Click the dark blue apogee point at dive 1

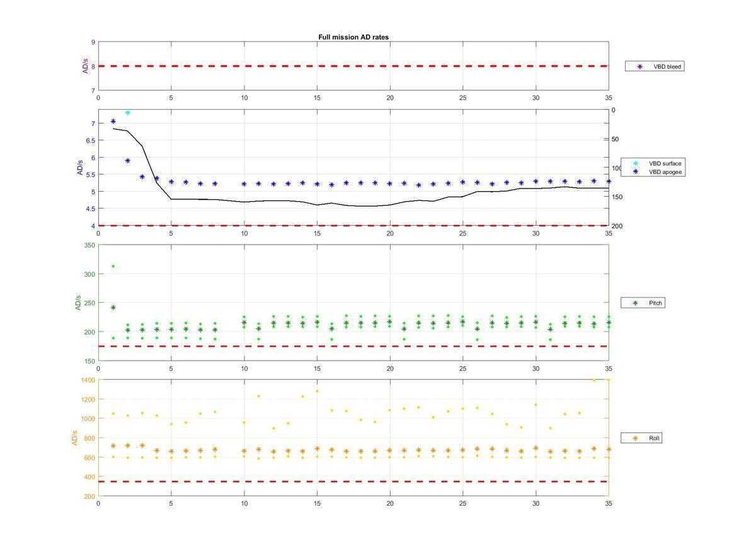click(x=113, y=121)
